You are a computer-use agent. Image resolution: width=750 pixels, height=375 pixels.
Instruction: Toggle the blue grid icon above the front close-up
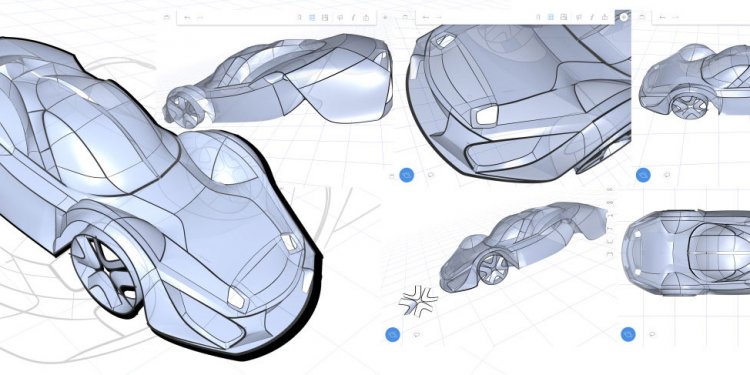[551, 17]
